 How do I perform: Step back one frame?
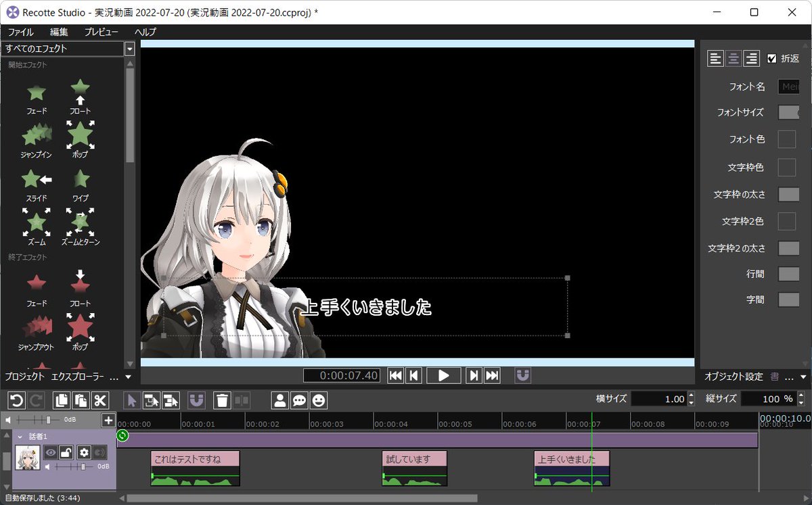click(x=414, y=375)
